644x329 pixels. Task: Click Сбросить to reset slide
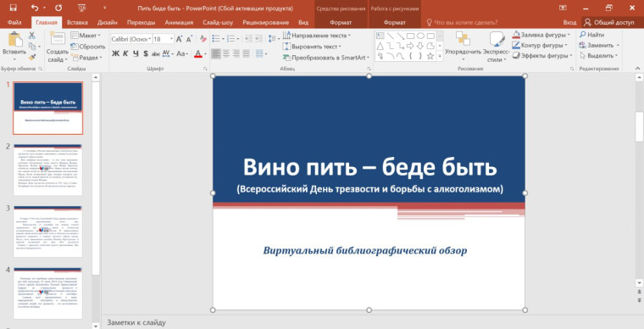[x=88, y=47]
